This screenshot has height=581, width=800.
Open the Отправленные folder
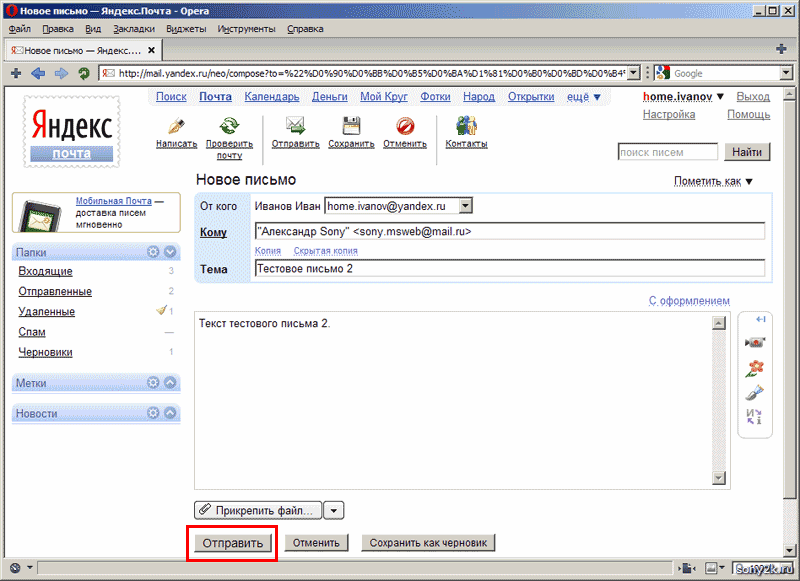point(55,291)
